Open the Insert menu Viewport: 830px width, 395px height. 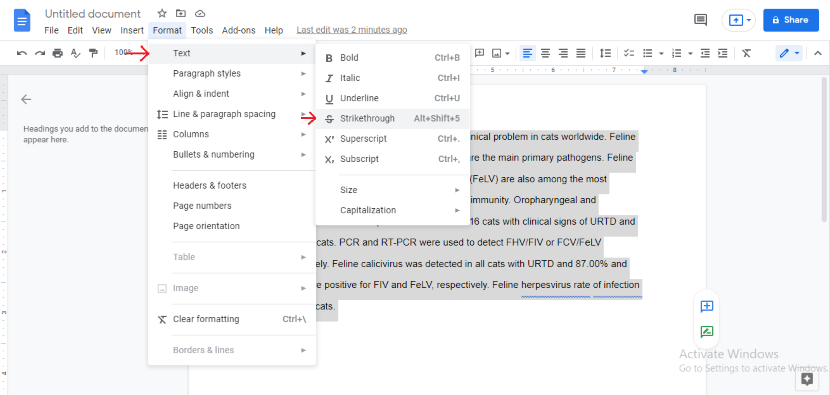point(132,30)
